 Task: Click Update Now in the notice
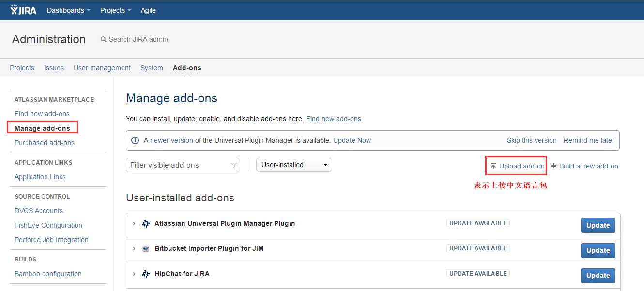click(352, 140)
